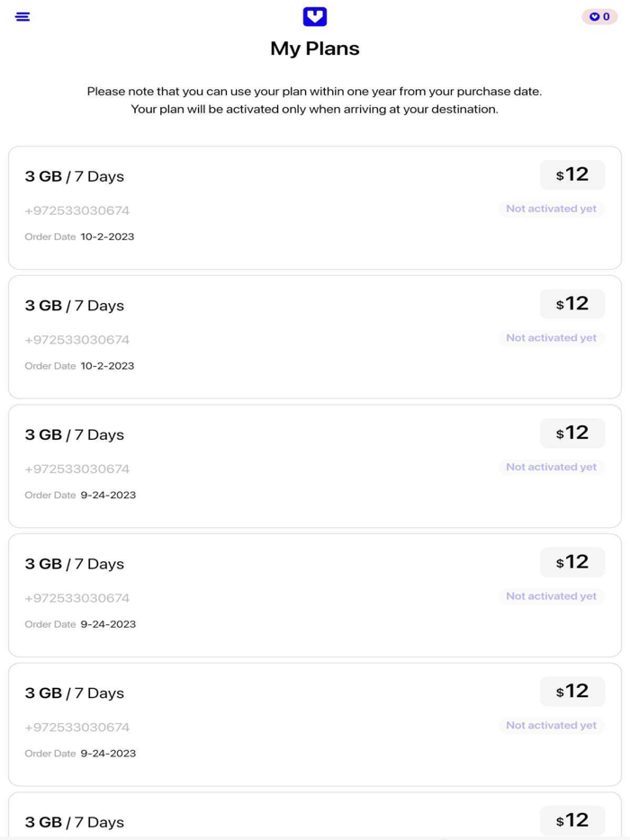This screenshot has width=630, height=840.
Task: Select the first 10-2-2023 plan's $12 price tag
Action: (572, 174)
